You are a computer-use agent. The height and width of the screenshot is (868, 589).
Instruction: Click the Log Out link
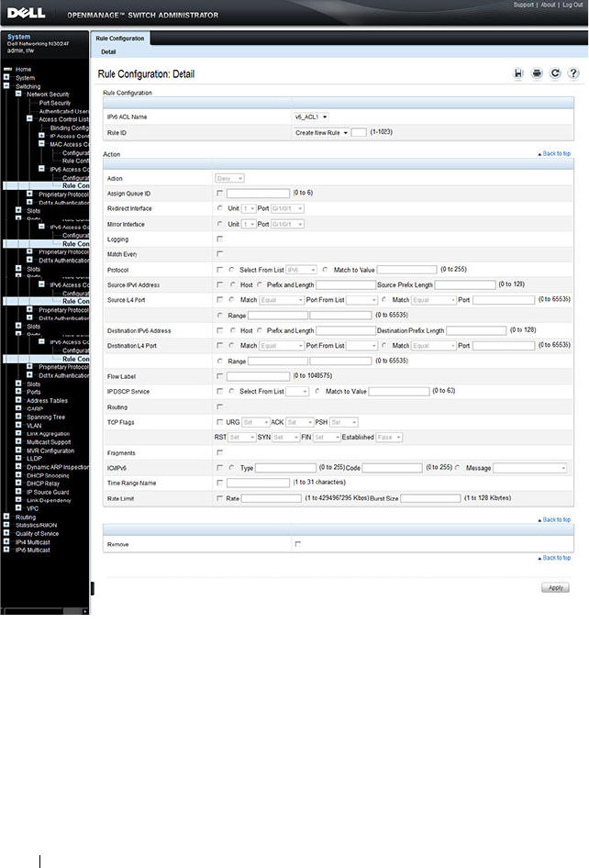[573, 5]
